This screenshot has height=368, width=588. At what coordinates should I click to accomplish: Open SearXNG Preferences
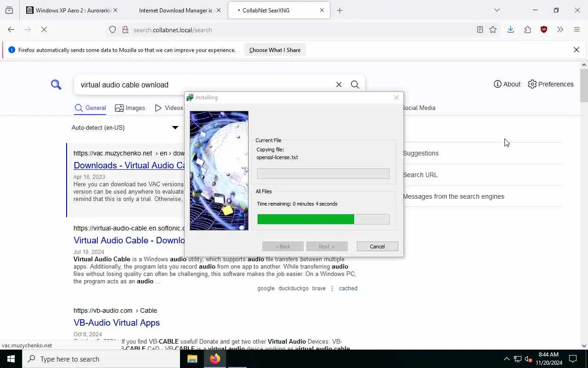point(551,84)
